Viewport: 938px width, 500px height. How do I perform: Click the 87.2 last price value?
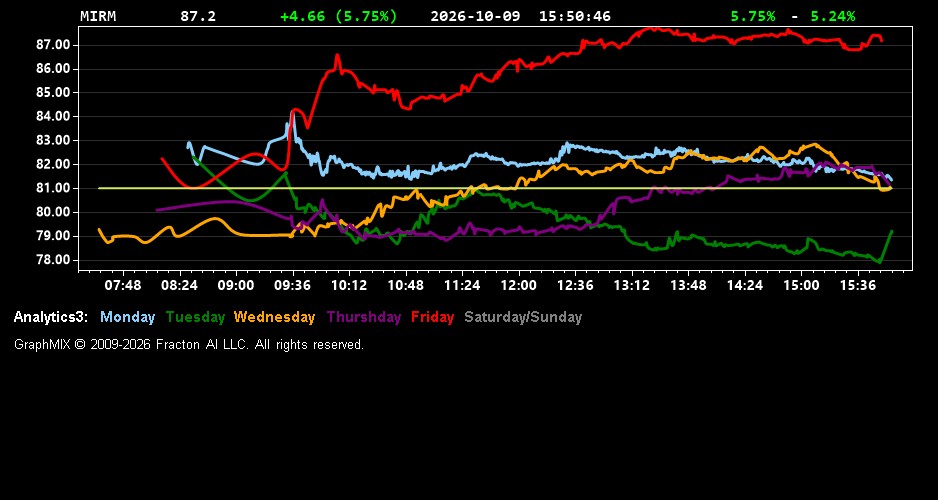[198, 17]
